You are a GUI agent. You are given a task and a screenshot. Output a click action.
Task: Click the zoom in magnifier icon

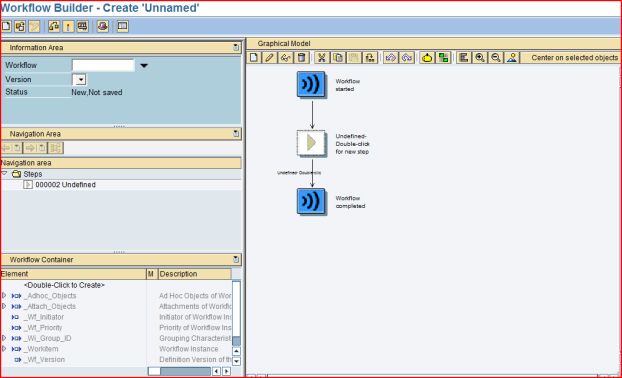pyautogui.click(x=480, y=58)
